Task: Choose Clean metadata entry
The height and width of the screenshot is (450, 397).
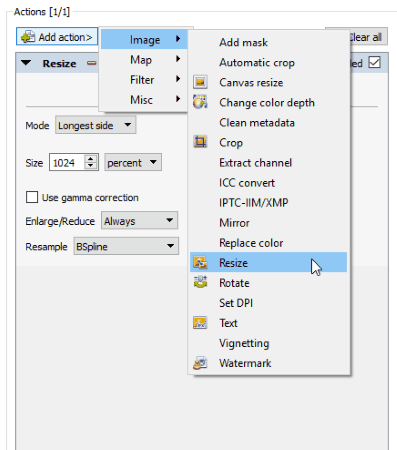Action: click(268, 122)
